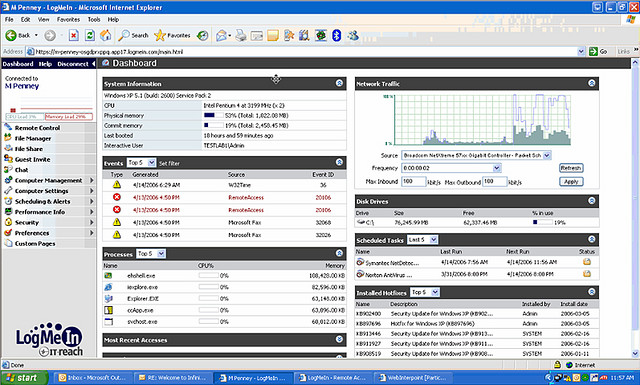
Task: Collapse the Installed Hotfixes panel
Action: [591, 292]
